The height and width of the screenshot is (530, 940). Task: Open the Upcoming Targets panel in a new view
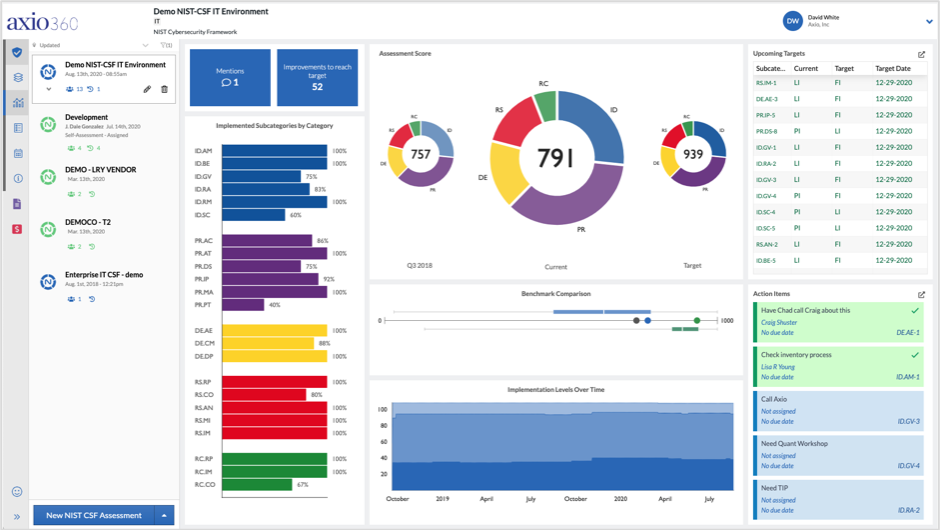921,54
